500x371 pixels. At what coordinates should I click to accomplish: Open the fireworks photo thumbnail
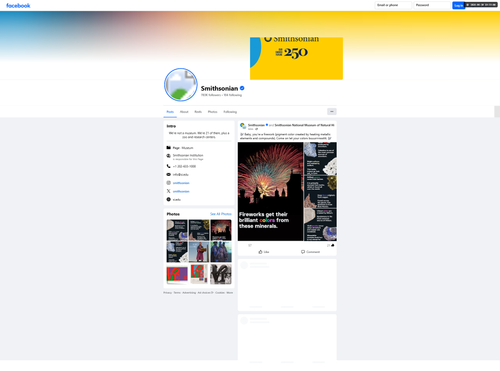(x=221, y=230)
